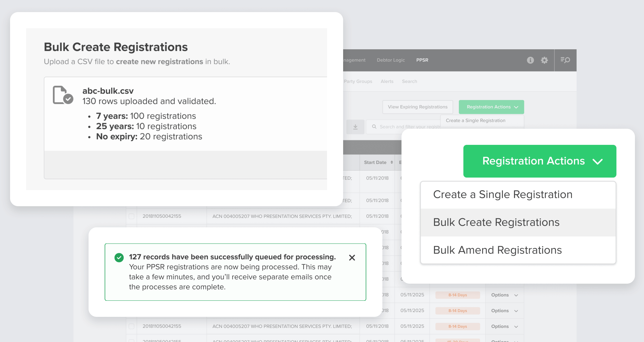Open the small Registration Actions dropdown
The width and height of the screenshot is (644, 342).
pyautogui.click(x=491, y=107)
